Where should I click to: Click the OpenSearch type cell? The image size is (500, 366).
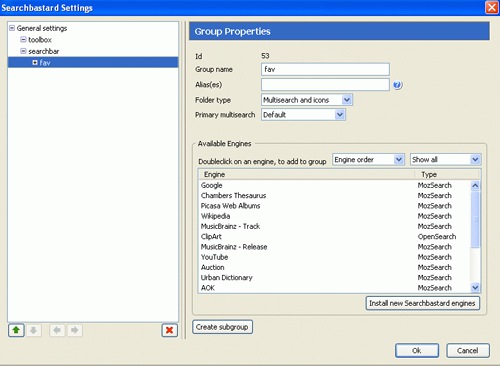(x=437, y=237)
